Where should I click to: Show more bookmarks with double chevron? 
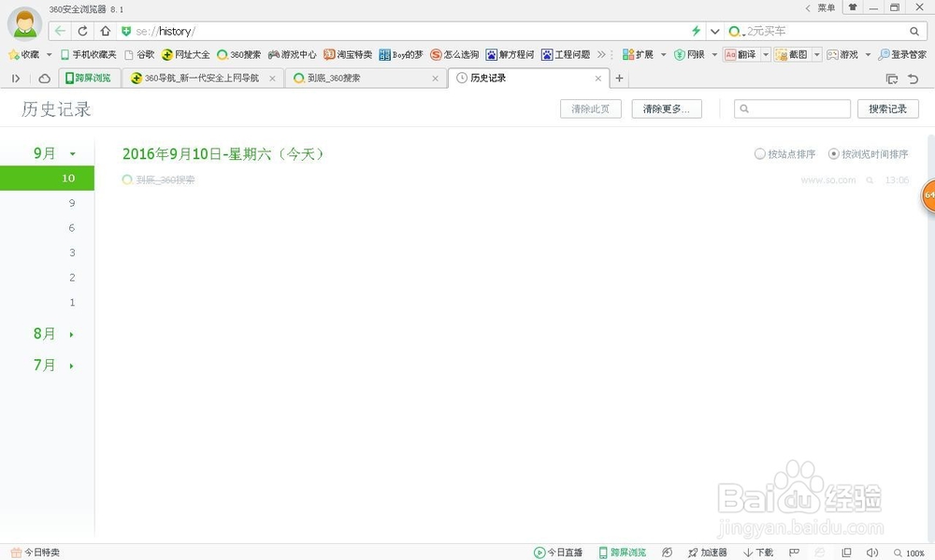point(601,54)
